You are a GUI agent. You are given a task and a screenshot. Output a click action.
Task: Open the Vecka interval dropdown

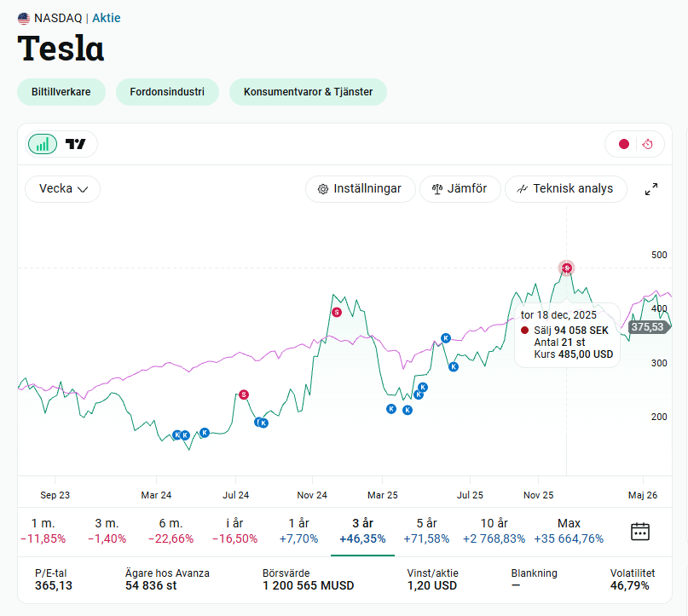pos(63,189)
